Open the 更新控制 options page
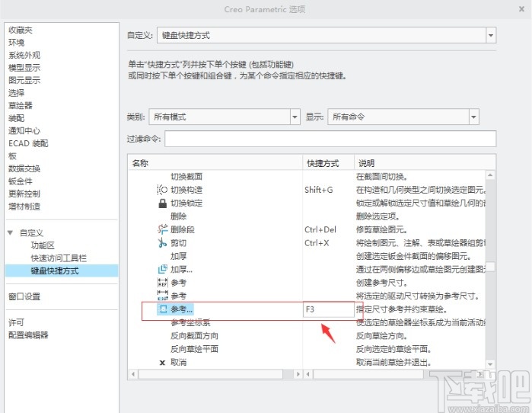The image size is (532, 413). click(24, 194)
